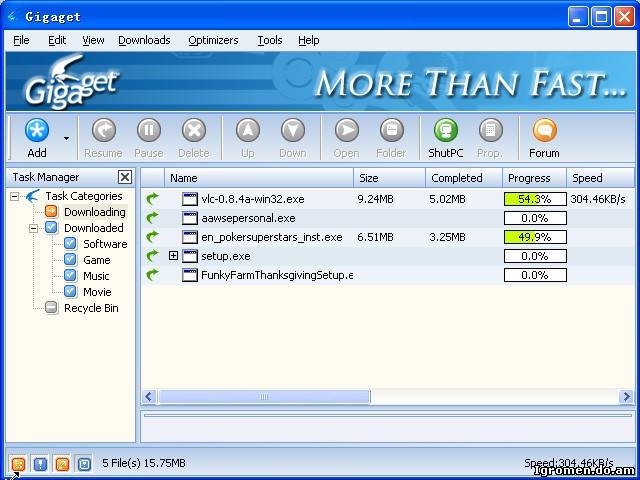Click the third orange status bar icon
The image size is (640, 480).
(x=62, y=464)
